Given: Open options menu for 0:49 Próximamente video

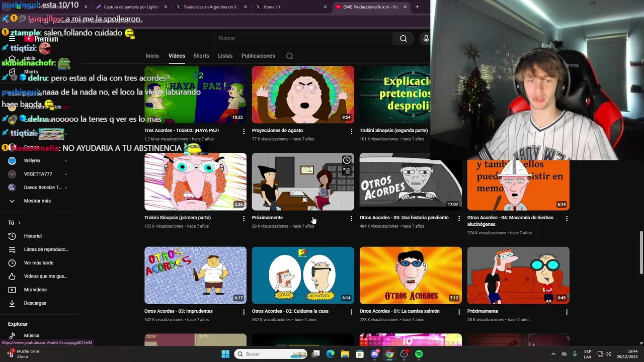Looking at the screenshot, I should click(x=567, y=312).
